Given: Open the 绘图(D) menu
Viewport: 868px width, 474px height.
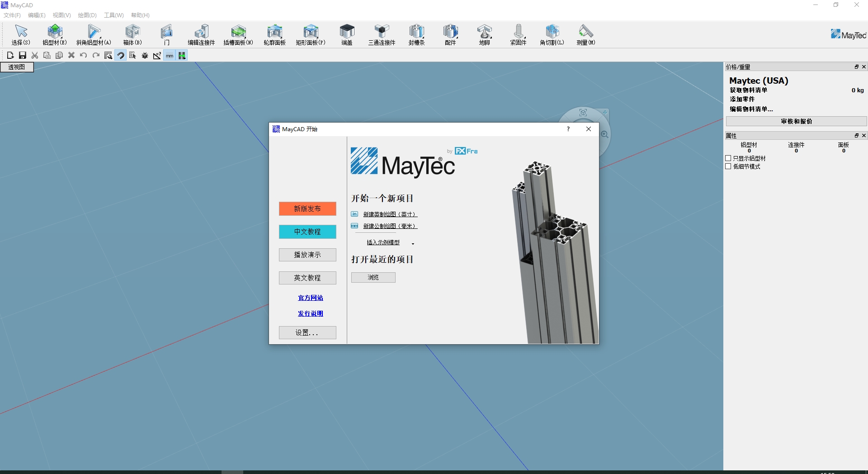Looking at the screenshot, I should (87, 15).
